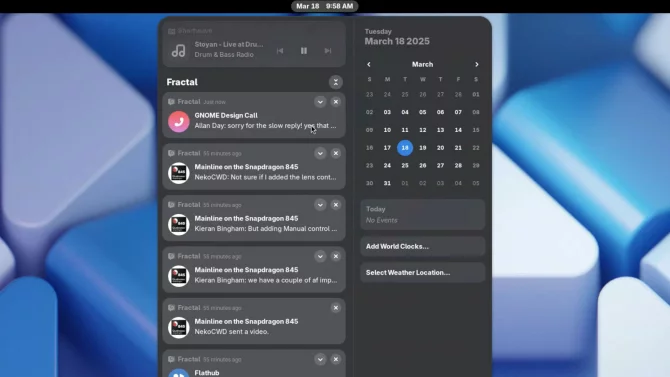Pause the Drum & Bass Radio playback
Screen dimensions: 670x377
pyautogui.click(x=304, y=51)
